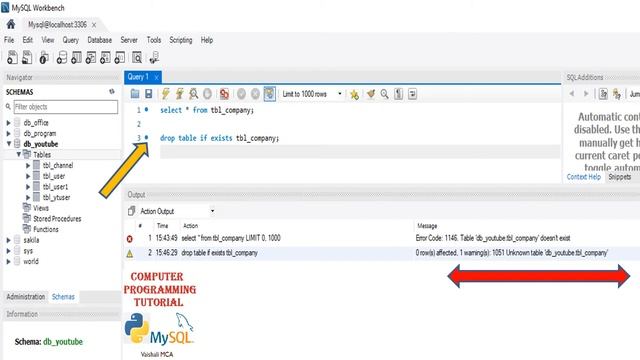Create a new table from main toolbar
Screen dimensions: 640x360
coord(76,58)
